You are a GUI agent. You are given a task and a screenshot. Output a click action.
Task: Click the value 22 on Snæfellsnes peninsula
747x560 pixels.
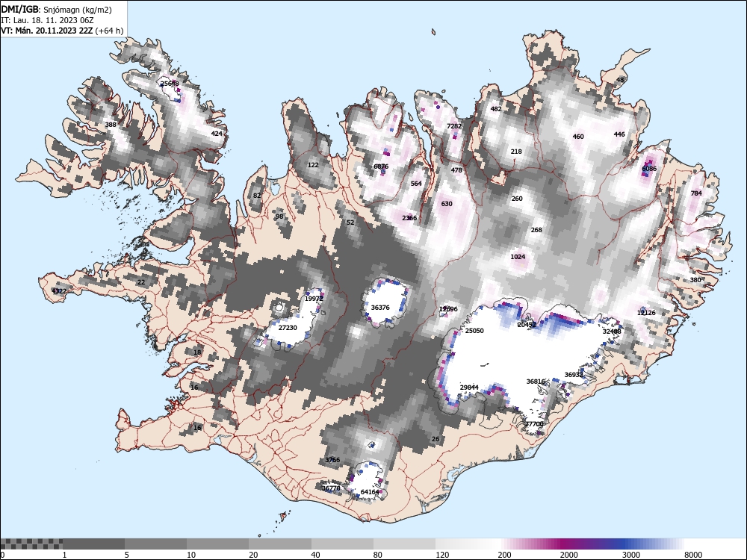[x=141, y=282]
